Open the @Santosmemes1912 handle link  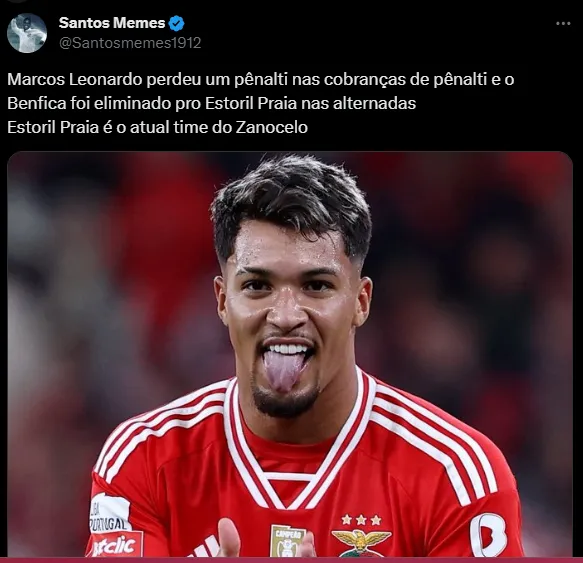[130, 43]
